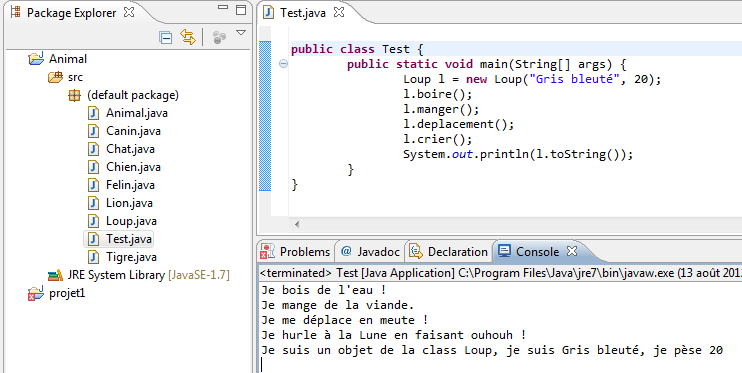
Task: Click the projet1 error folder icon
Action: 36,293
